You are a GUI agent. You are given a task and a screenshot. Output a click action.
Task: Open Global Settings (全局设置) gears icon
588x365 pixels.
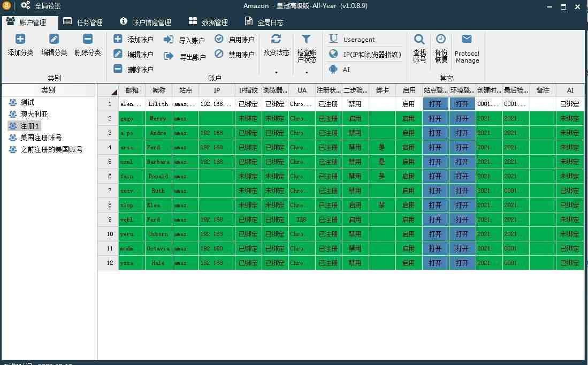coord(26,5)
